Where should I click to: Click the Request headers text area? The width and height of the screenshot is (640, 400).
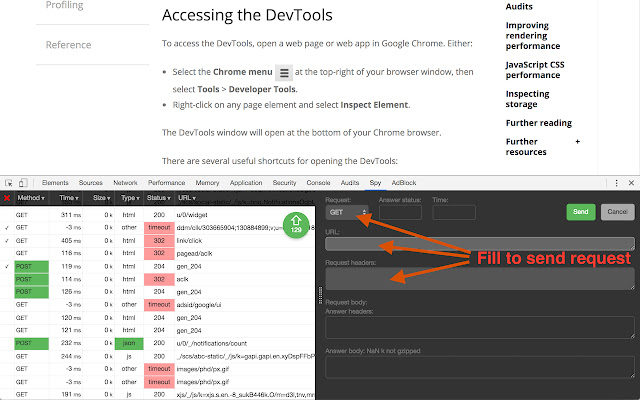(x=479, y=278)
